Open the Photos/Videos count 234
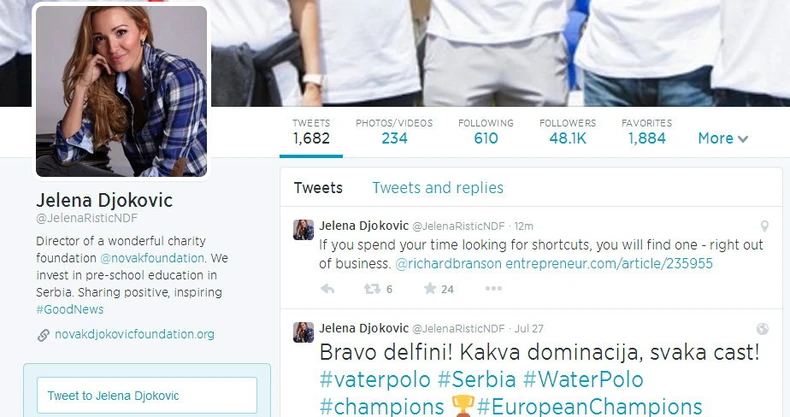Viewport: 790px width, 417px height. pos(394,132)
